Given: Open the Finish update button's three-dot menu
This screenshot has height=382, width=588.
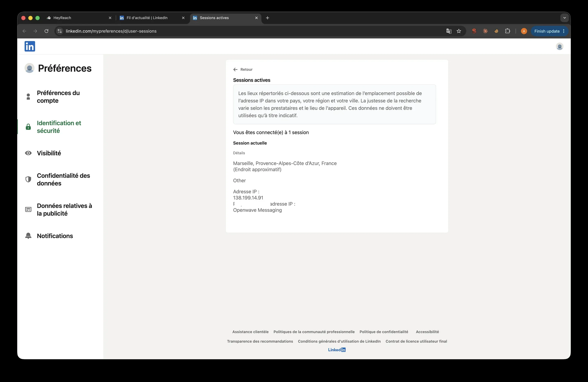Looking at the screenshot, I should pos(563,31).
